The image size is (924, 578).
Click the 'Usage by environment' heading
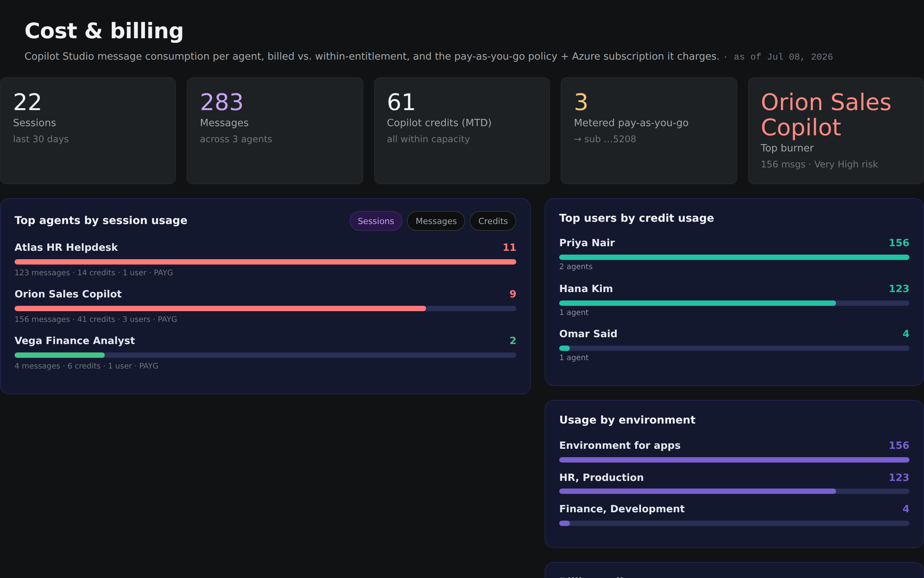click(x=627, y=420)
